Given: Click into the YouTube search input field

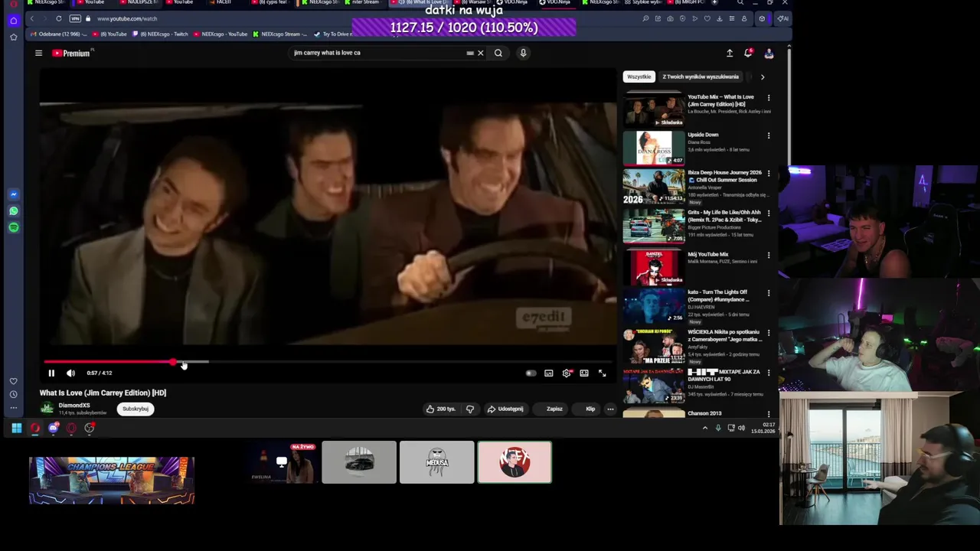Looking at the screenshot, I should 379,53.
